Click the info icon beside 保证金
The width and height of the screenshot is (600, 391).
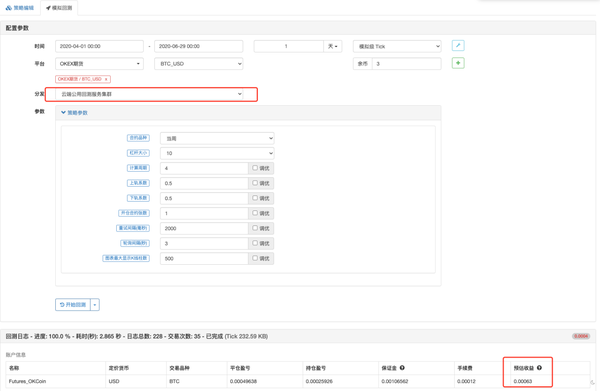tap(402, 368)
